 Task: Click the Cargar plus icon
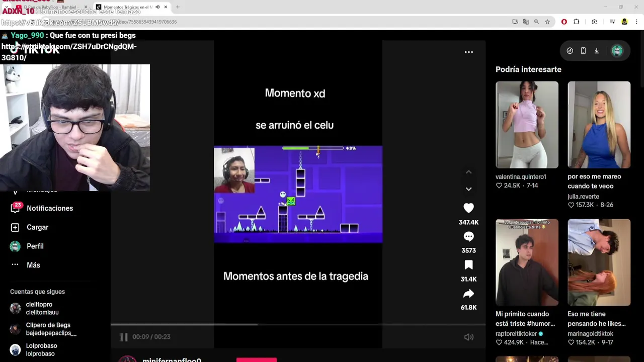coord(15,227)
